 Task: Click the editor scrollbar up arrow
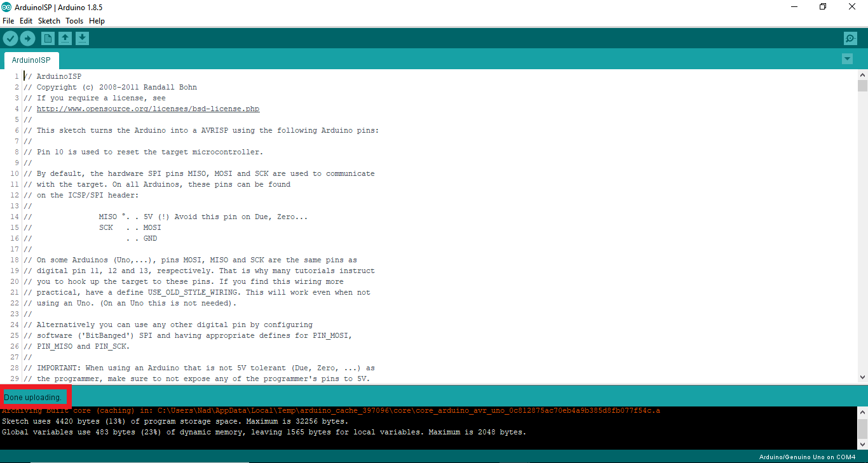click(x=862, y=75)
